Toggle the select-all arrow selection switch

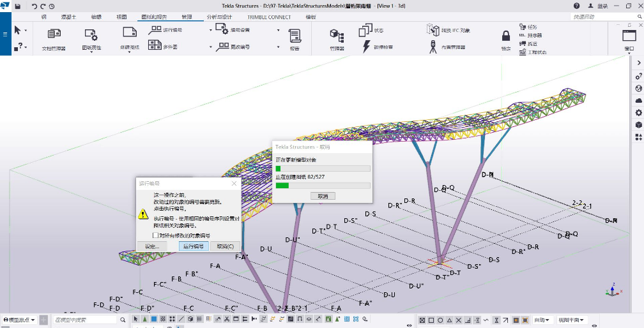136,319
